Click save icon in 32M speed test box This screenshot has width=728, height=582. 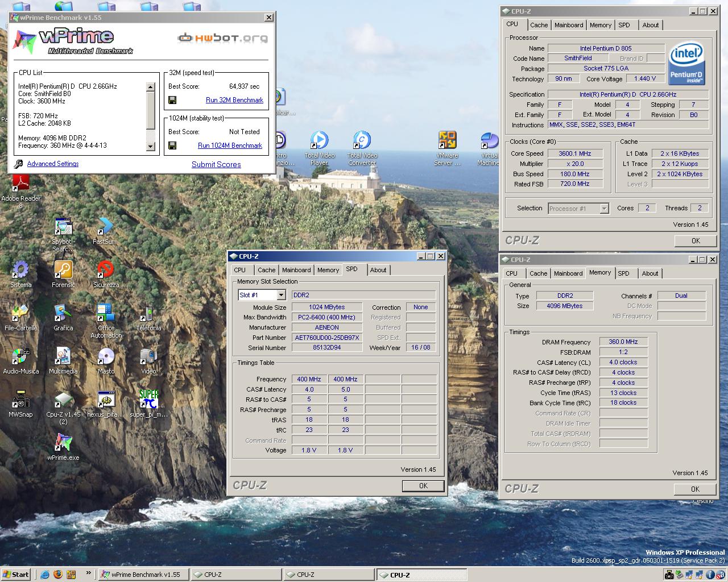point(172,100)
